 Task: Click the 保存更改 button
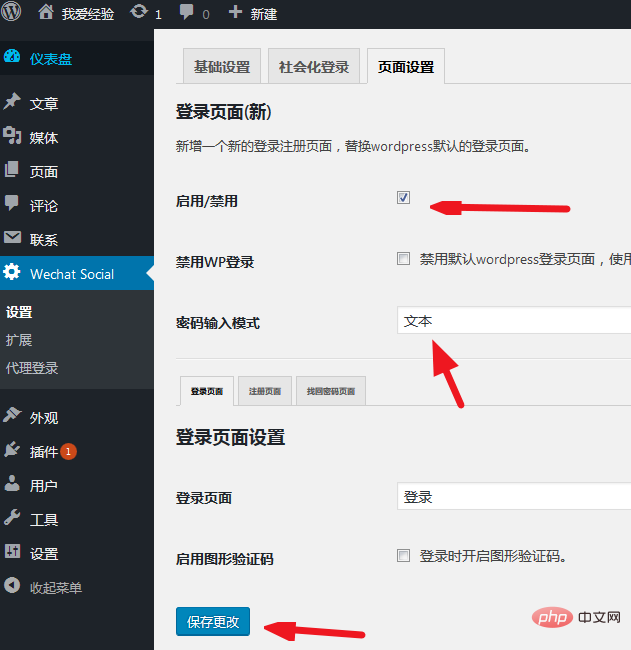tap(213, 621)
